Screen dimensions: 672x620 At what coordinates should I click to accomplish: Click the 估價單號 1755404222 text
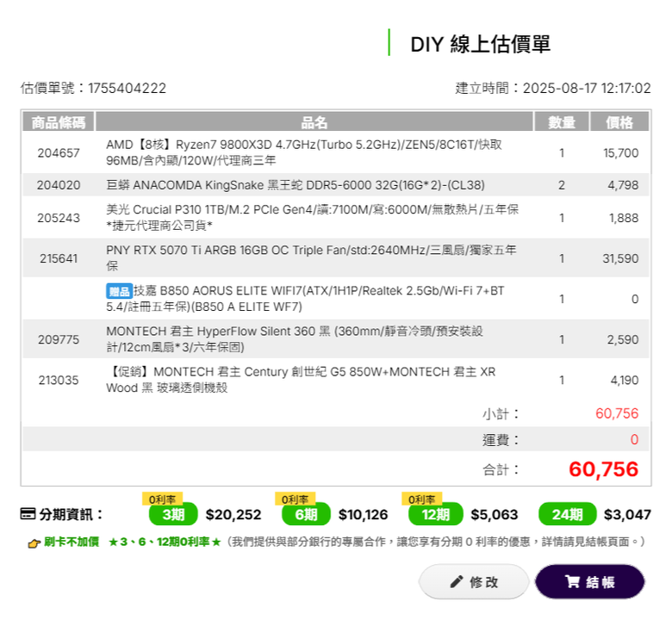click(93, 89)
